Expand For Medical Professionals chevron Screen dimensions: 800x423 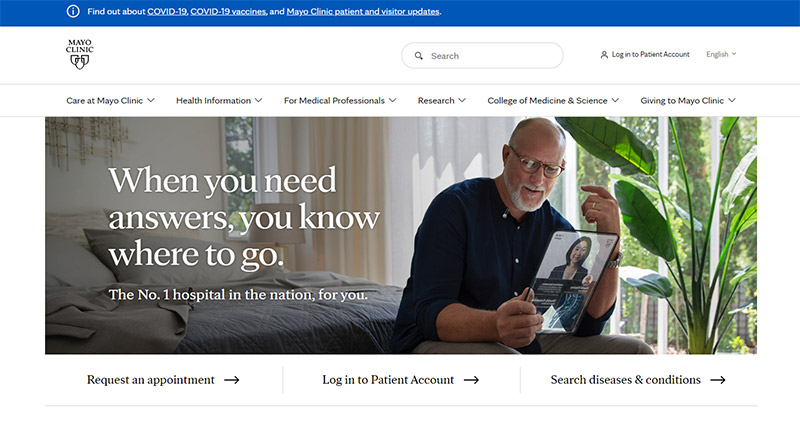pos(392,101)
